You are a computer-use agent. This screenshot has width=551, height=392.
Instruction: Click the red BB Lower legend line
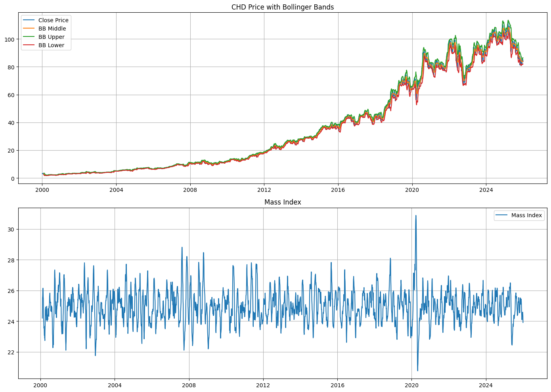(x=29, y=45)
